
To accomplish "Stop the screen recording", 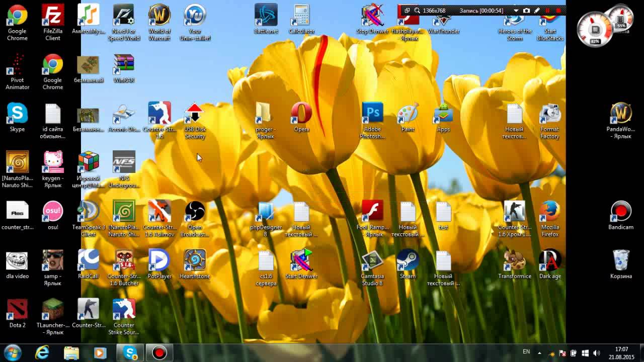I will point(558,11).
